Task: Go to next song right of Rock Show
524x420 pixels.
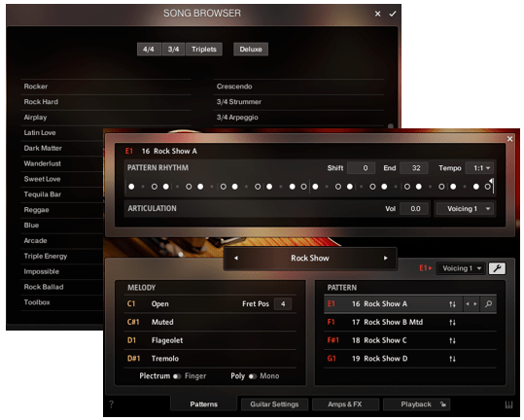Action: click(385, 258)
